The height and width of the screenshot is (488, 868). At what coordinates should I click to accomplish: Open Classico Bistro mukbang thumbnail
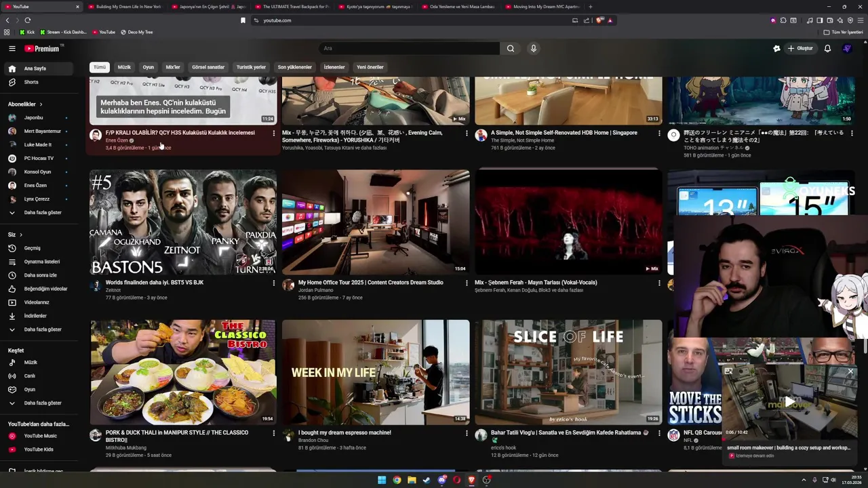[x=183, y=372]
